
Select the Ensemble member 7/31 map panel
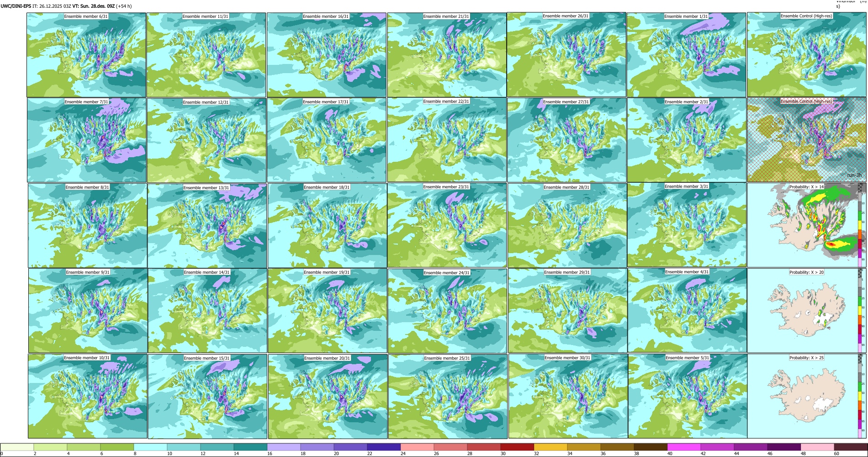coord(87,140)
